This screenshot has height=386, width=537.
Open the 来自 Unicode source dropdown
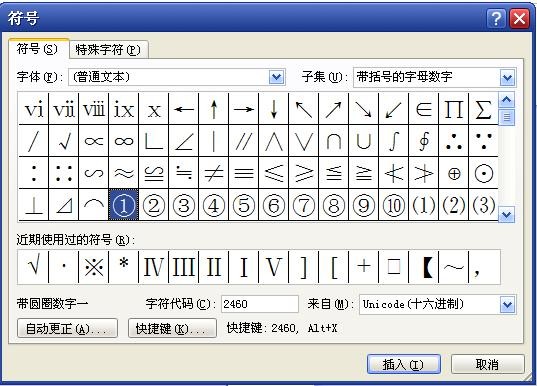click(x=507, y=304)
